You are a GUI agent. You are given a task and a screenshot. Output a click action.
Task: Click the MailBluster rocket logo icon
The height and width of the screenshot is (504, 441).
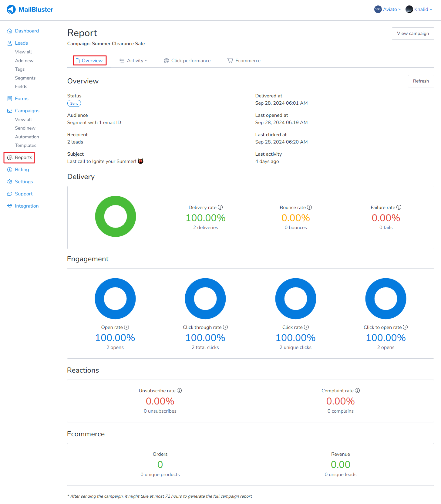[x=11, y=9]
